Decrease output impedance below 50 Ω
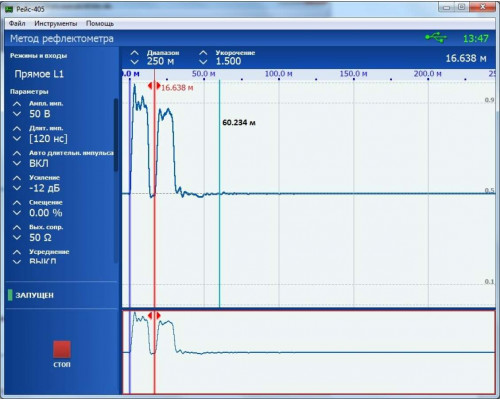Image resolution: width=500 pixels, height=400 pixels. pyautogui.click(x=17, y=238)
